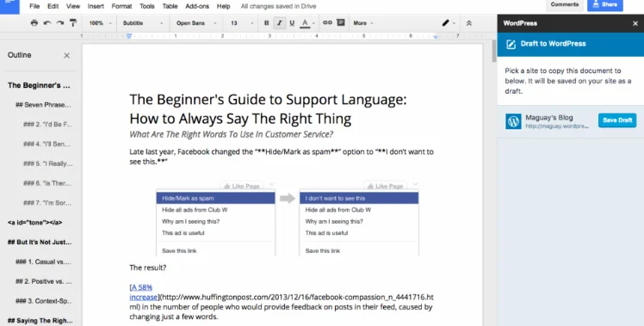This screenshot has height=326, width=644.
Task: Toggle Italic formatting
Action: pos(280,23)
